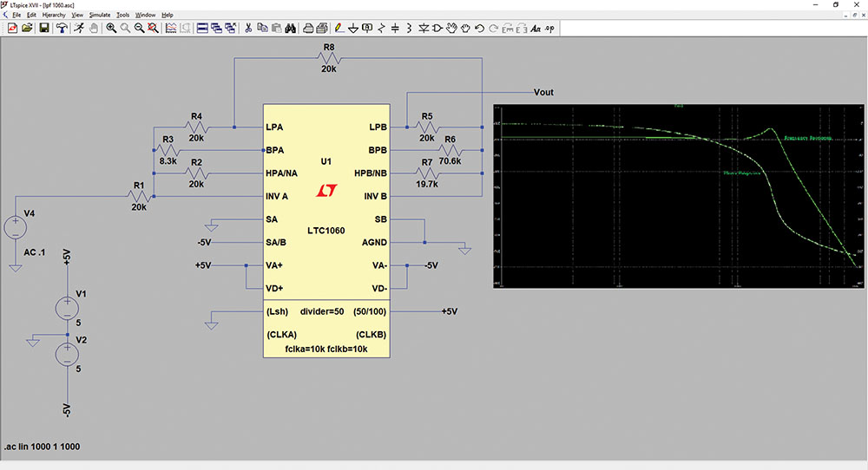Click the LTC1060 component label
The image size is (868, 470).
pos(326,231)
